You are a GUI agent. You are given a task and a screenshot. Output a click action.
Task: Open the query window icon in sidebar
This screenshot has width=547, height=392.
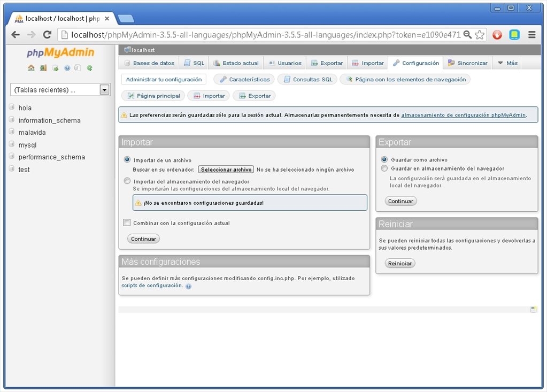[55, 68]
